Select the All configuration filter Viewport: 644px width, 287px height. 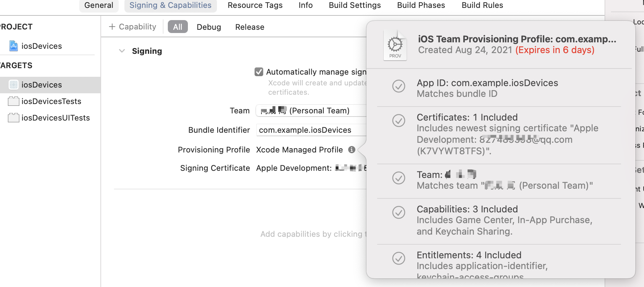coord(177,27)
